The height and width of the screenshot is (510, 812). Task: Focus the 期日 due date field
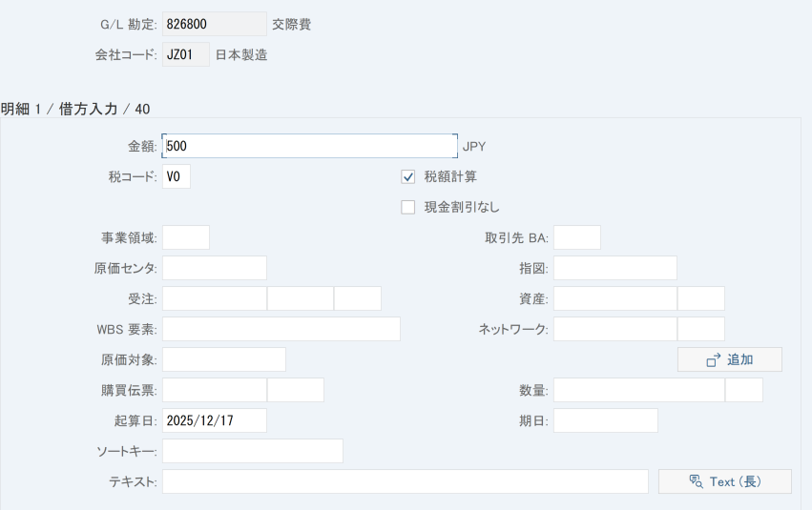(x=606, y=420)
